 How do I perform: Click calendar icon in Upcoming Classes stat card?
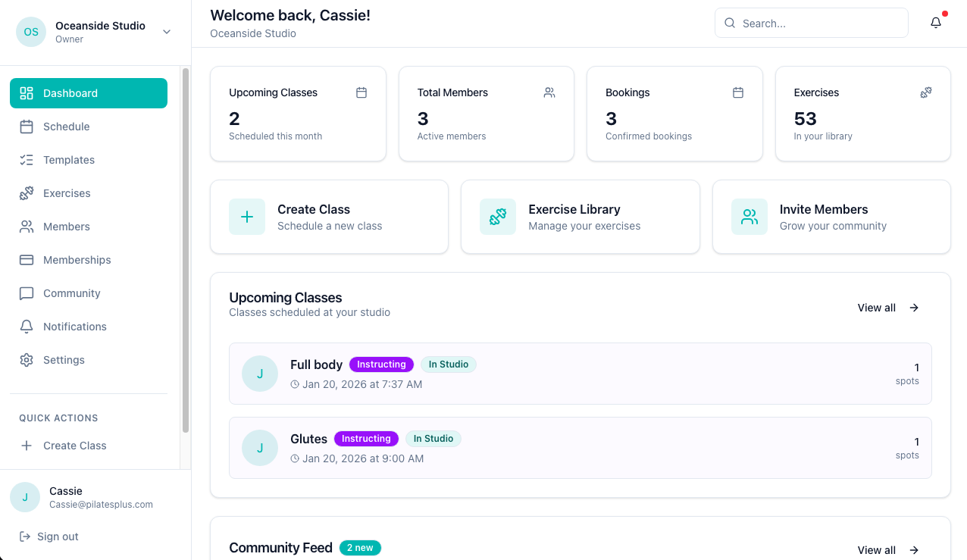pos(361,92)
